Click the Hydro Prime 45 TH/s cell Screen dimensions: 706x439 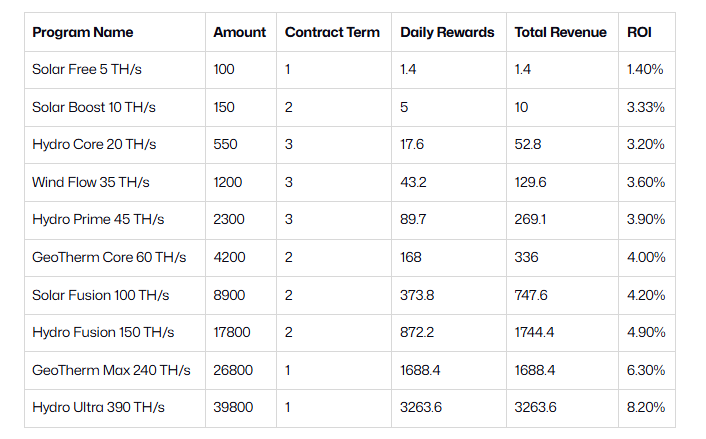tap(98, 220)
